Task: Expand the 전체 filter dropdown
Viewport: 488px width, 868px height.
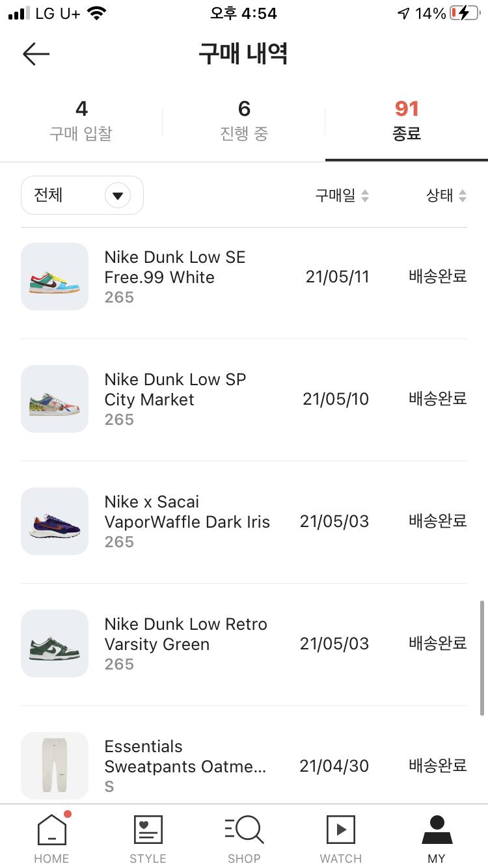Action: [x=118, y=195]
